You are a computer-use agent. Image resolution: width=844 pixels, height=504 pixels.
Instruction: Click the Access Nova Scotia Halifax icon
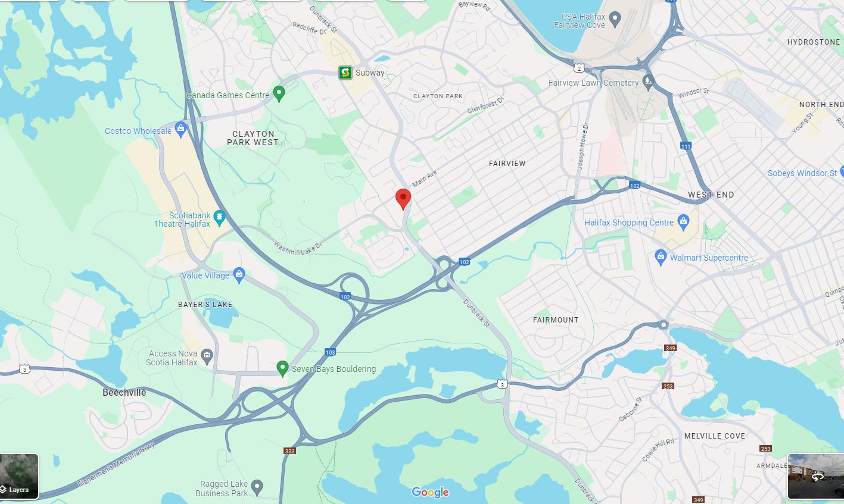[x=207, y=356]
